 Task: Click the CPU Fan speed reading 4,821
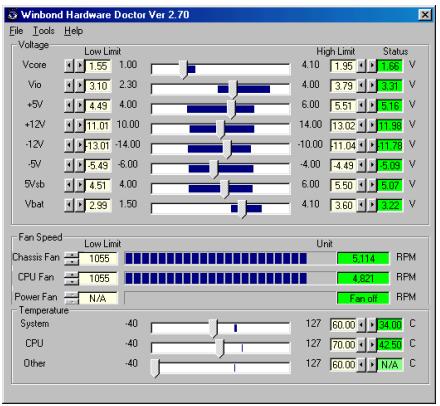[x=363, y=278]
